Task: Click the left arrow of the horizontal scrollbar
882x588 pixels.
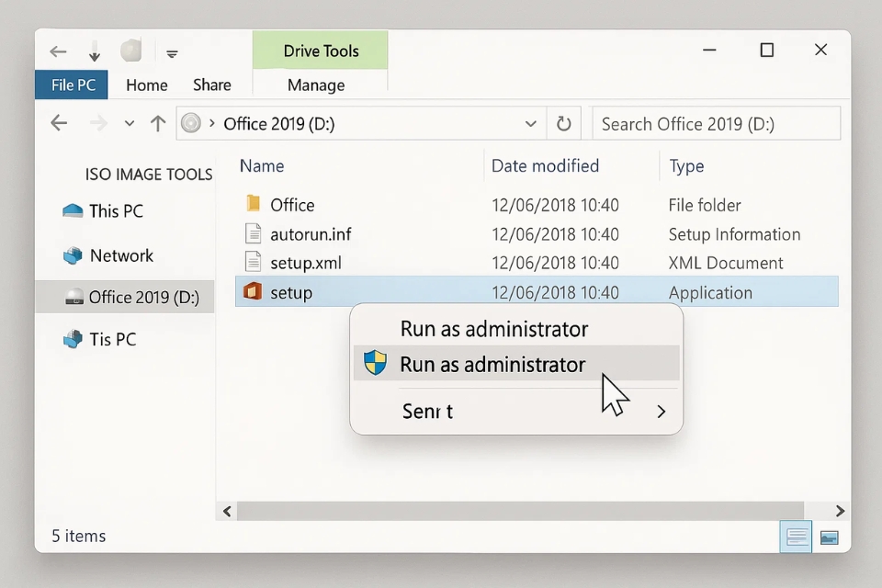Action: (x=227, y=511)
